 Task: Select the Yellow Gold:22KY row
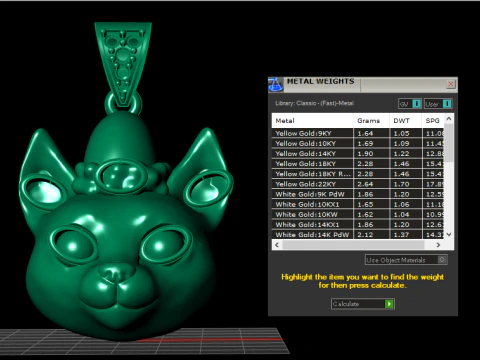pos(358,184)
